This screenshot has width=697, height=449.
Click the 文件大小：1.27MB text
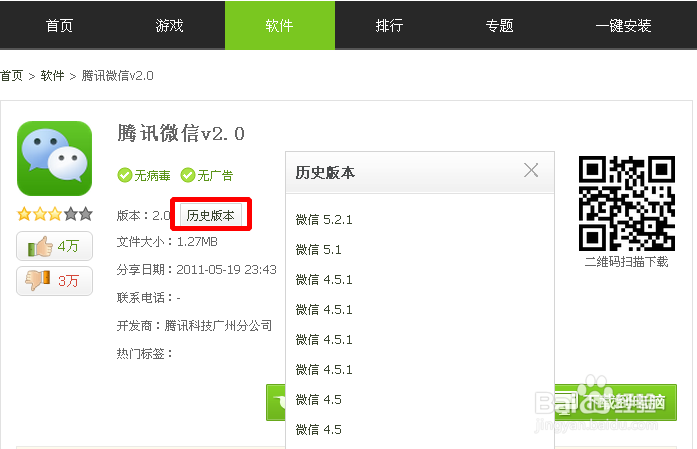[x=167, y=242]
